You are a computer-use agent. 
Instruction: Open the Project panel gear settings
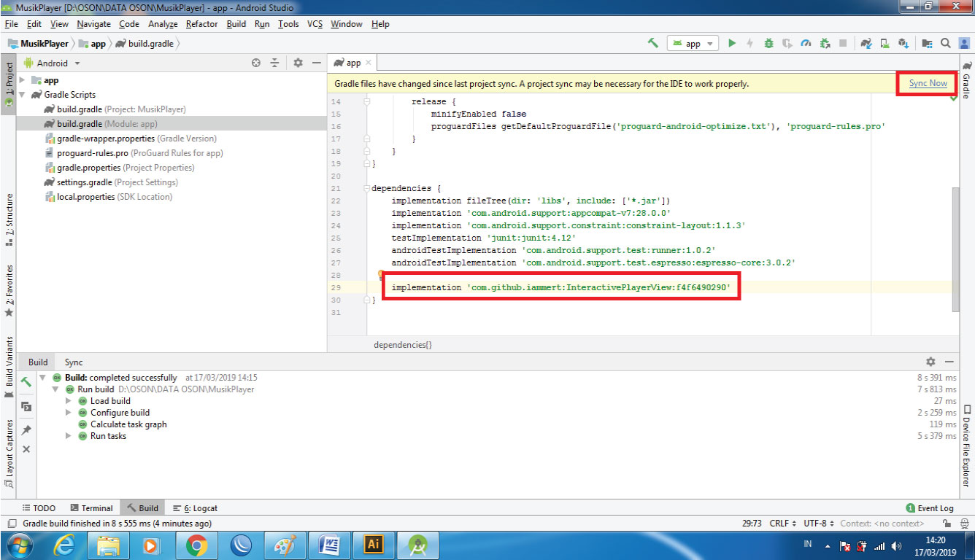pos(298,63)
